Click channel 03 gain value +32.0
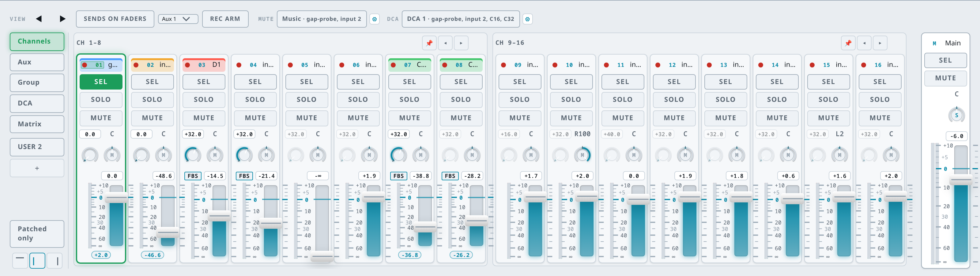The image size is (980, 276). click(x=193, y=134)
